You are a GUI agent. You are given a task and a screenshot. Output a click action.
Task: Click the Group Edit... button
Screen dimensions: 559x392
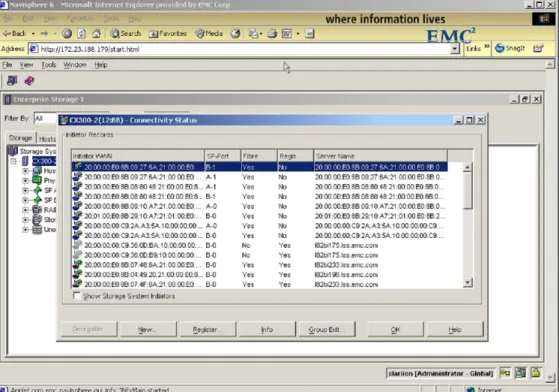tap(327, 329)
